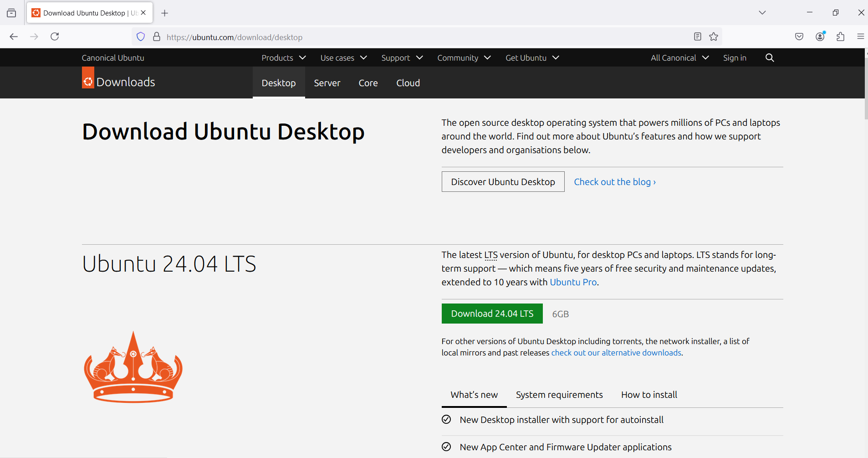Open the Firefox application menu
The width and height of the screenshot is (868, 458).
point(861,36)
